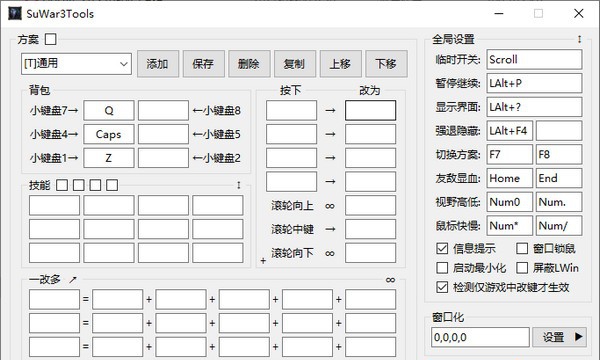The width and height of the screenshot is (600, 360).
Task: Toggle the third 技能 checkbox
Action: pos(95,185)
